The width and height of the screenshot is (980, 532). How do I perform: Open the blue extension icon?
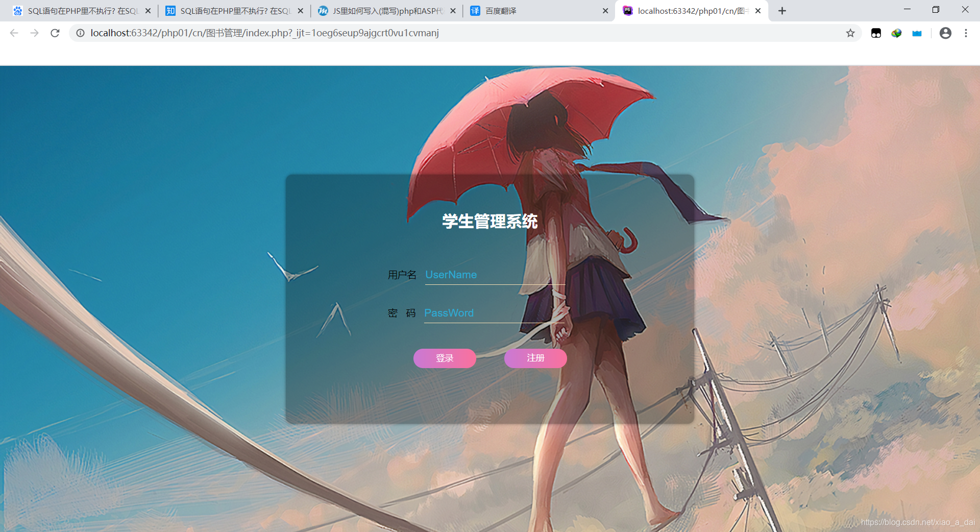(x=917, y=33)
